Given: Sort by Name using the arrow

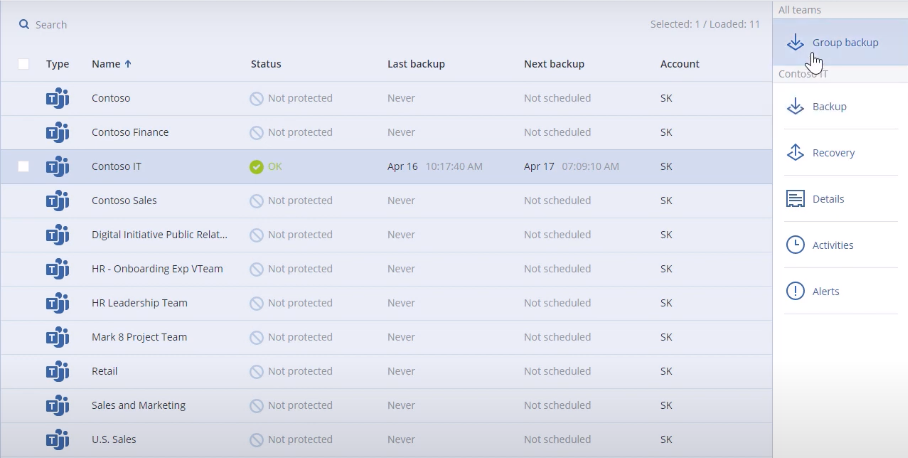Looking at the screenshot, I should (128, 64).
